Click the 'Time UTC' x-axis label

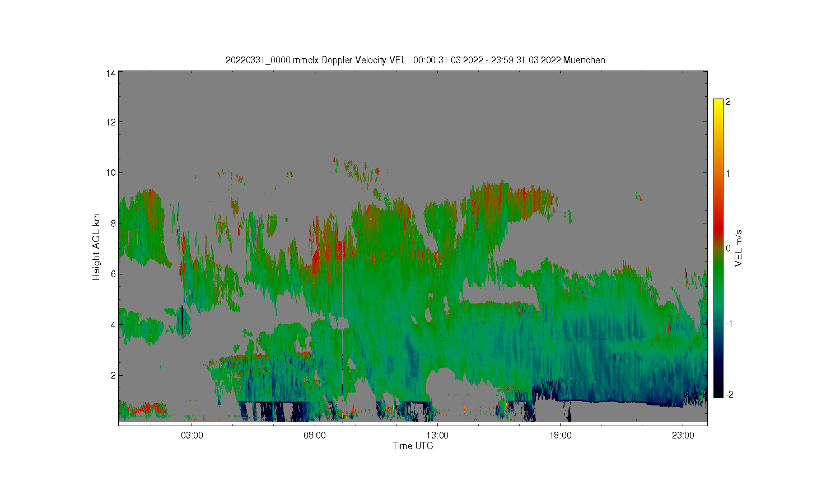[413, 446]
